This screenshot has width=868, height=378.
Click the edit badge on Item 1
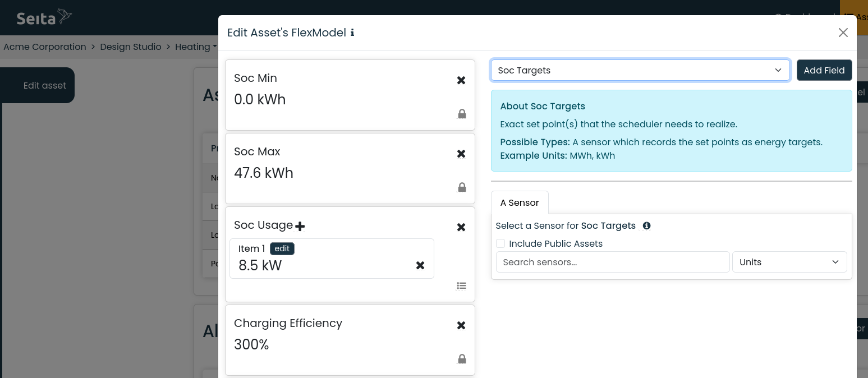point(282,248)
